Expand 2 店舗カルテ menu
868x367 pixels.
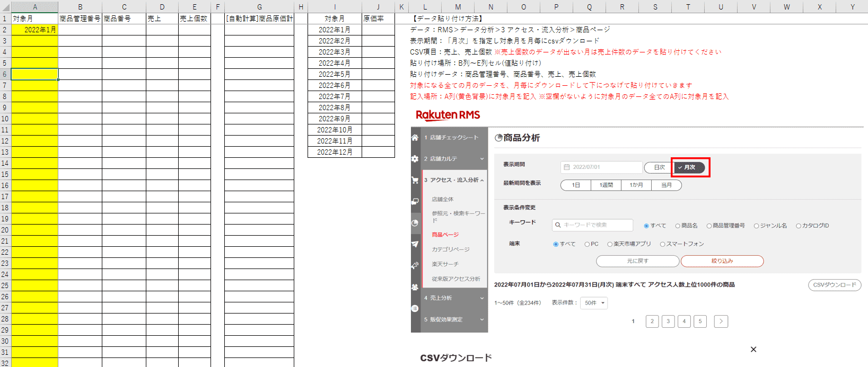(454, 159)
